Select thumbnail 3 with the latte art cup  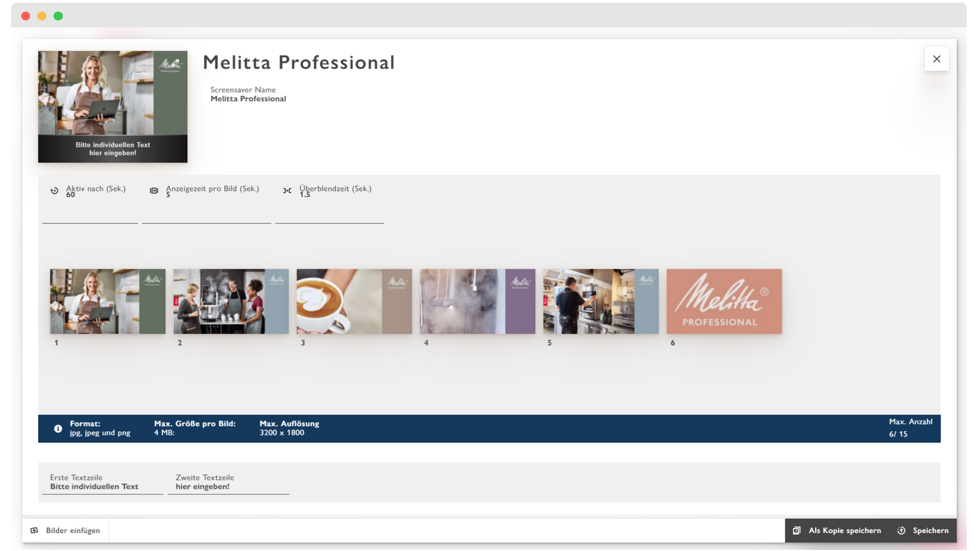354,302
